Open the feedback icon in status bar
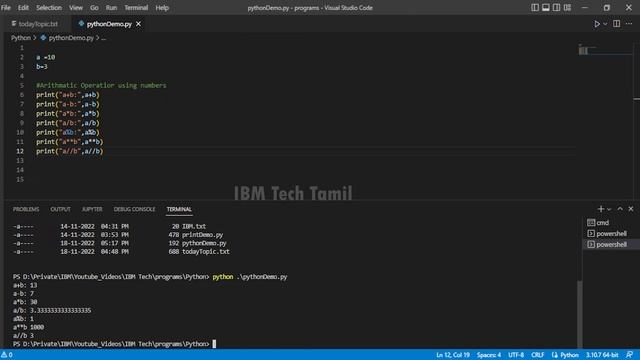 pos(629,355)
